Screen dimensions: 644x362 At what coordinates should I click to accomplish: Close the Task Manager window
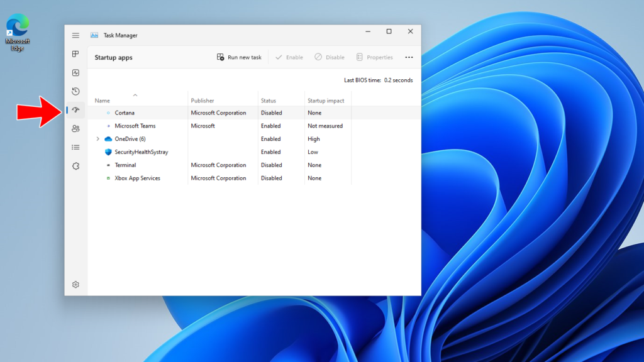[x=410, y=31]
